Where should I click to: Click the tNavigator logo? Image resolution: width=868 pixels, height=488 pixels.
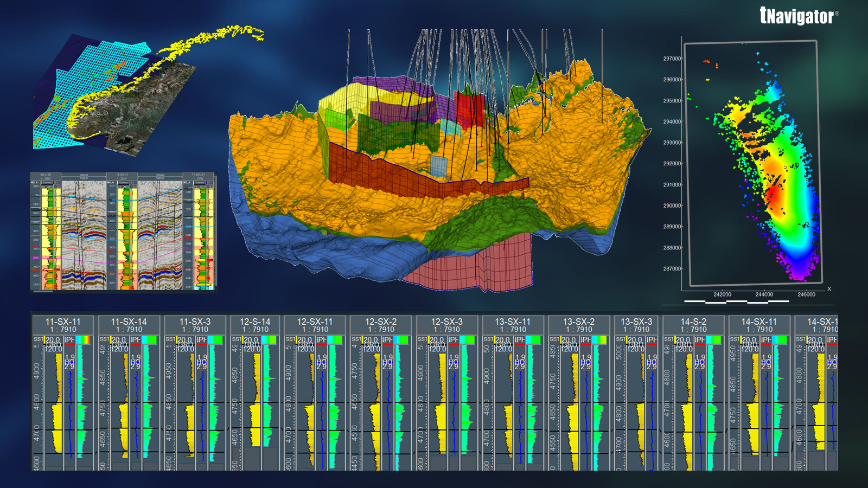click(798, 16)
